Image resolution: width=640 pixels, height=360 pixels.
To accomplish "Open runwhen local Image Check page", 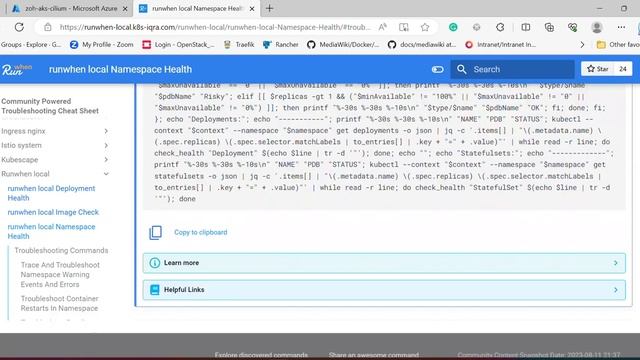I will click(53, 212).
